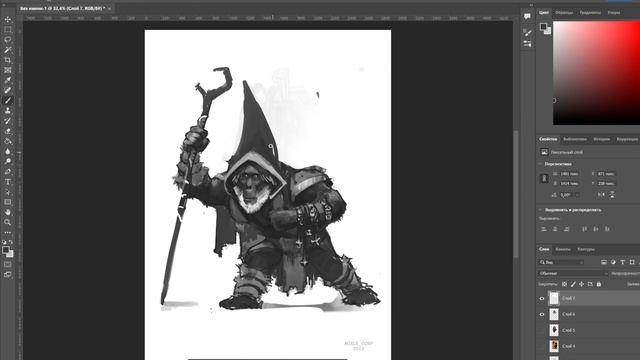Screen dimensions: 640x360
Task: Switch to the Образцы tab
Action: [x=564, y=13]
